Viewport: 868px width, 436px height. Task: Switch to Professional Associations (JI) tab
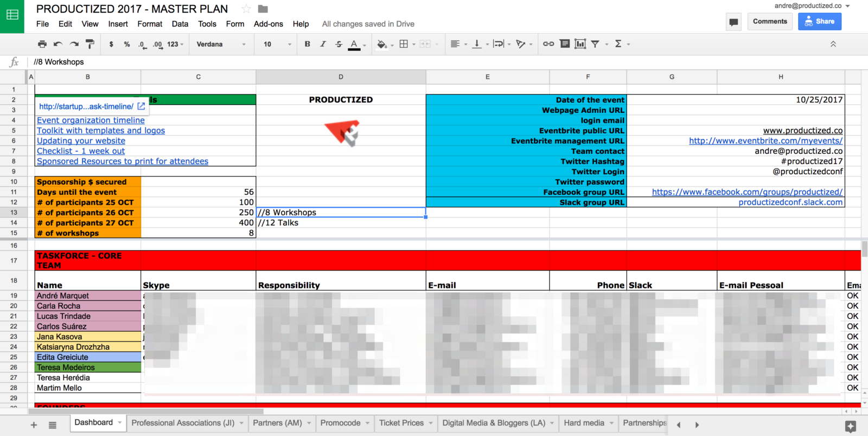[183, 423]
